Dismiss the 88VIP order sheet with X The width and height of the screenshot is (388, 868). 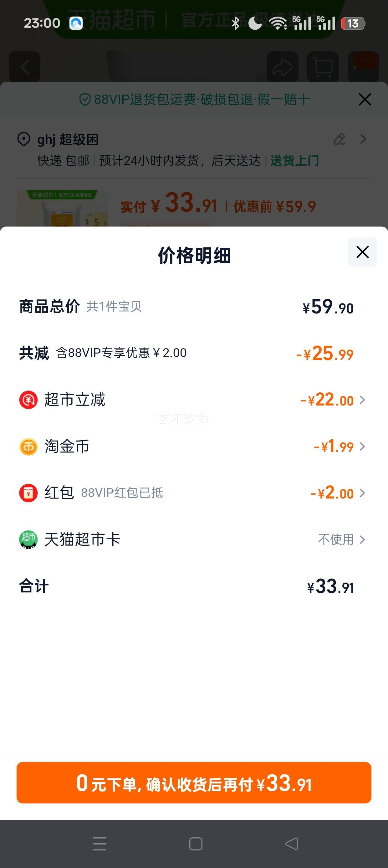point(365,99)
